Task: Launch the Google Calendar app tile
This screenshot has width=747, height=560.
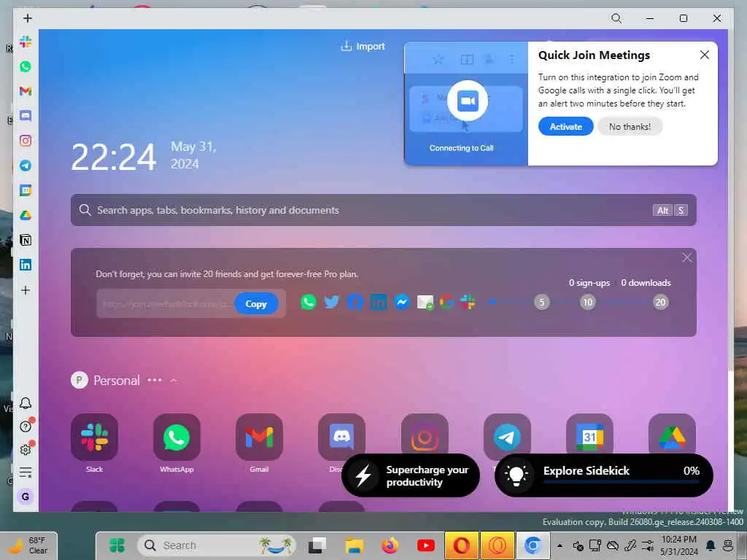Action: point(589,435)
